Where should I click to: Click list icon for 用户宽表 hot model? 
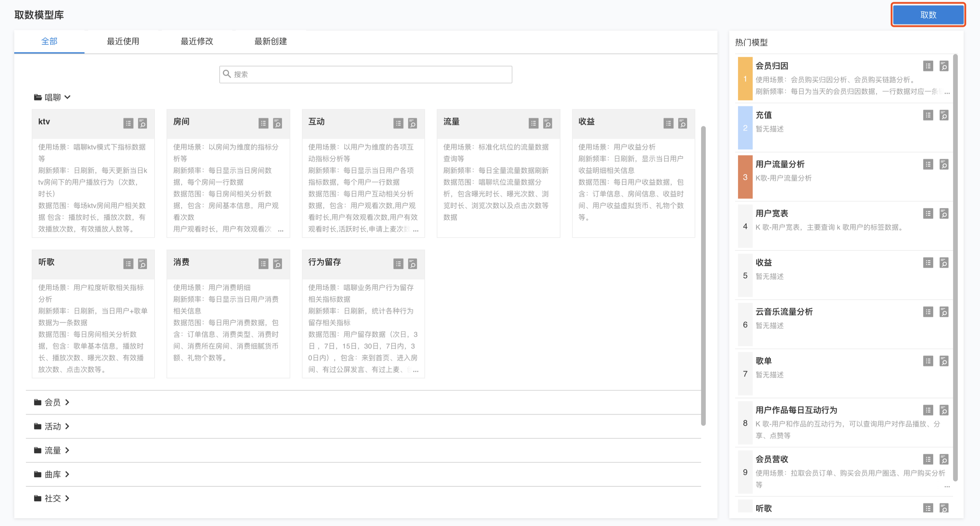[928, 213]
